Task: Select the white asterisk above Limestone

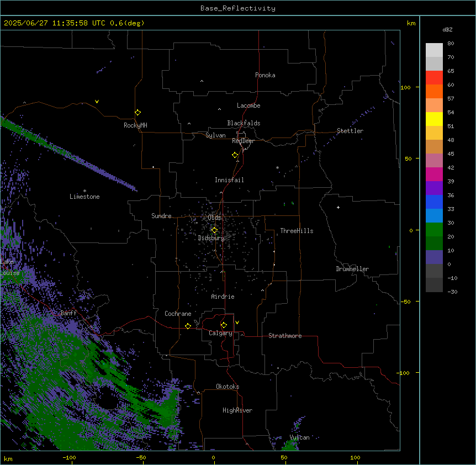Action: [x=84, y=191]
